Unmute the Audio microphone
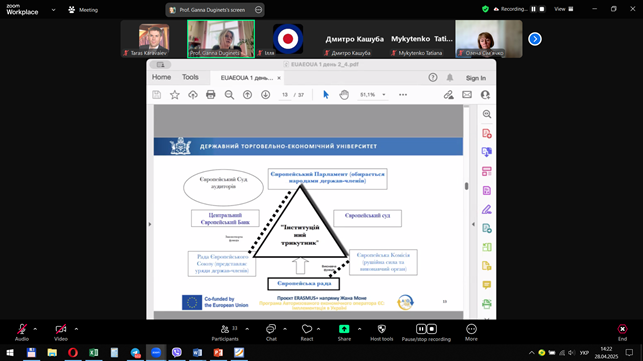Image resolution: width=643 pixels, height=361 pixels. (x=22, y=332)
